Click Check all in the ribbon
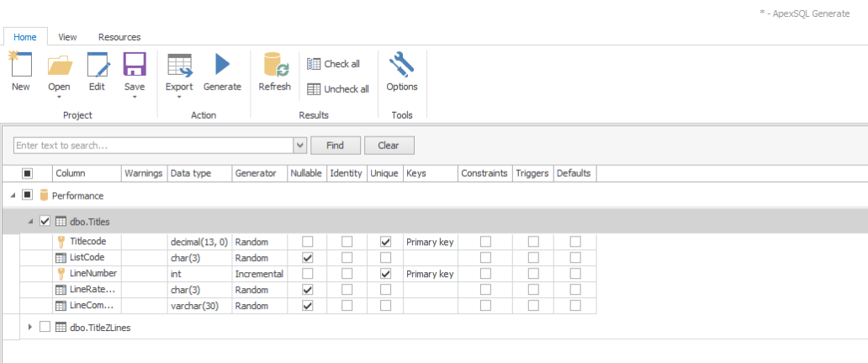Image resolution: width=868 pixels, height=363 pixels. pyautogui.click(x=334, y=64)
